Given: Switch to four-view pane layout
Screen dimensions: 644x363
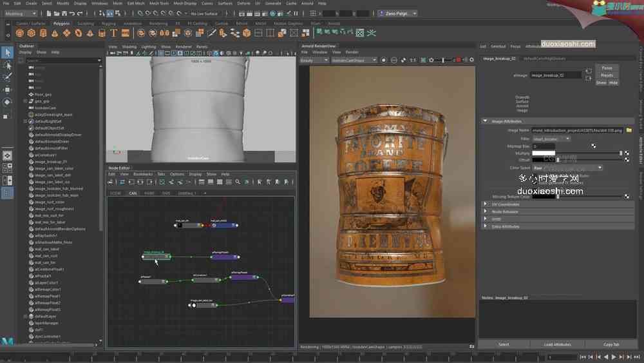Looking at the screenshot, I should click(x=7, y=168).
